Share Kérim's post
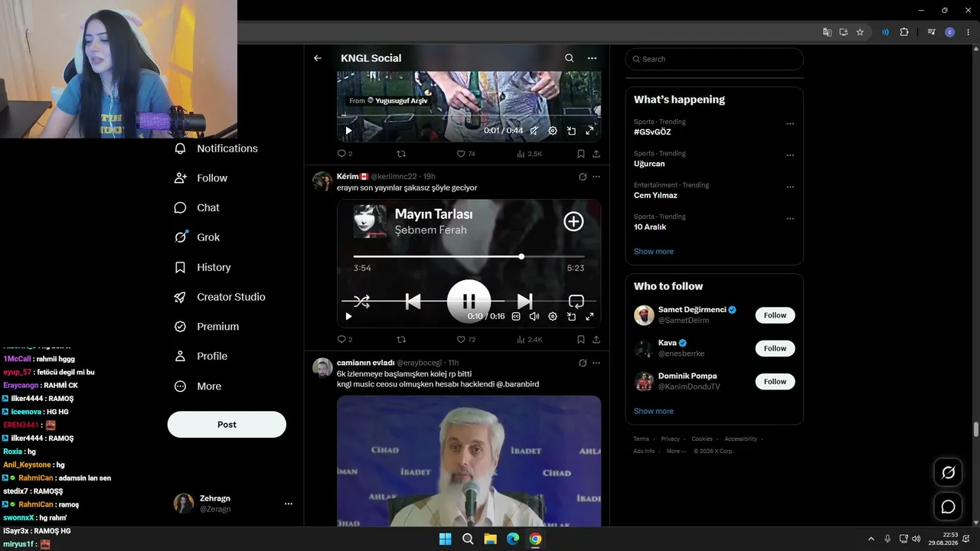Screen dimensions: 980x551 point(596,340)
